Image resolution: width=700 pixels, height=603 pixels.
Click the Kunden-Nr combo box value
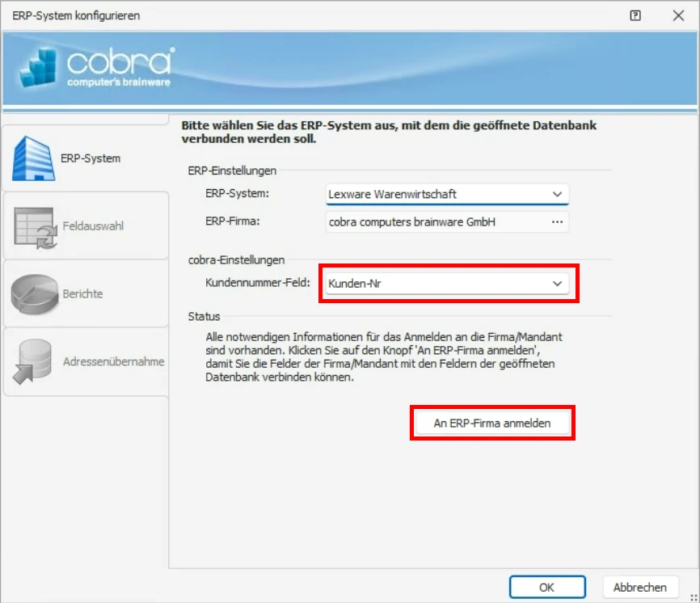(x=447, y=284)
